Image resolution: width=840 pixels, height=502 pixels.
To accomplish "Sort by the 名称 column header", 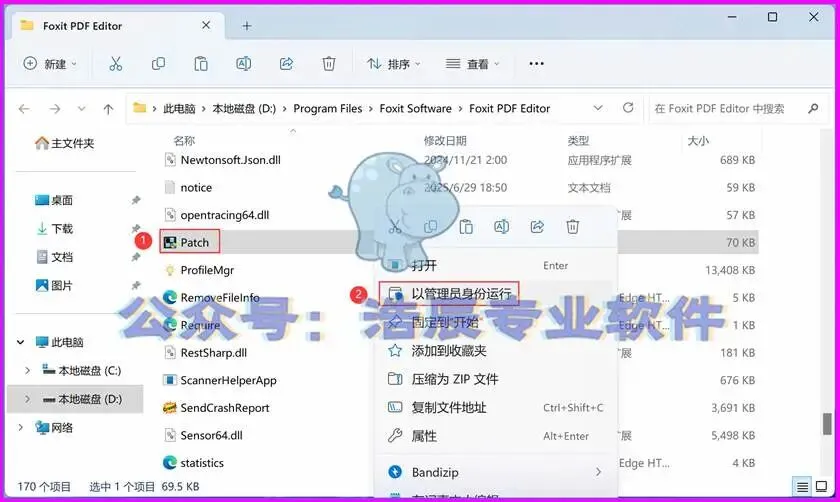I will (x=184, y=141).
